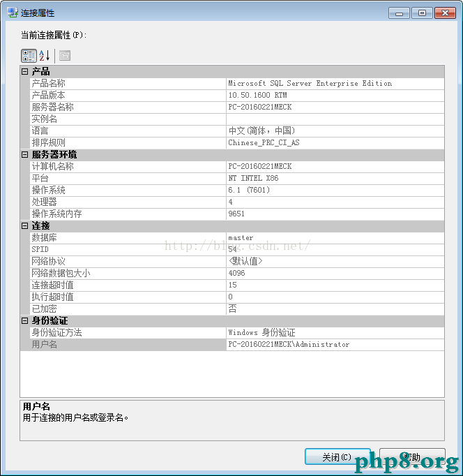Select the highlighted 用户名 property row
This screenshot has width=463, height=476.
pyautogui.click(x=237, y=345)
